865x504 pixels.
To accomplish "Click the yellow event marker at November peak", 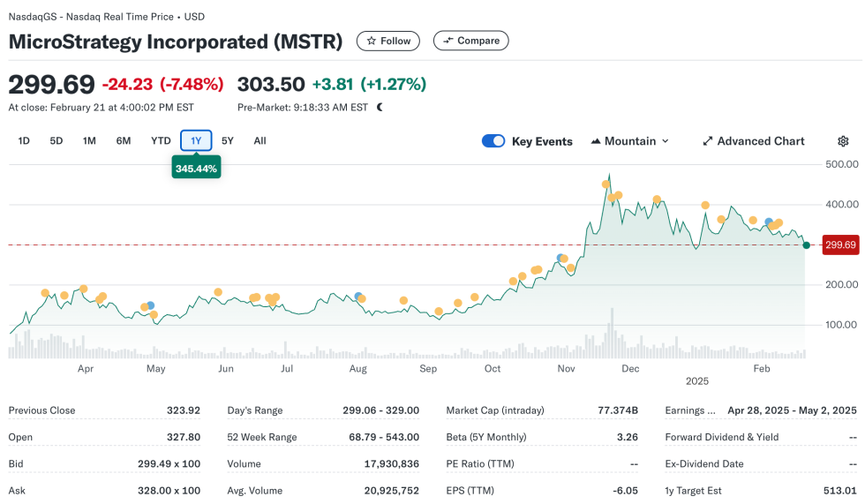I will (605, 184).
